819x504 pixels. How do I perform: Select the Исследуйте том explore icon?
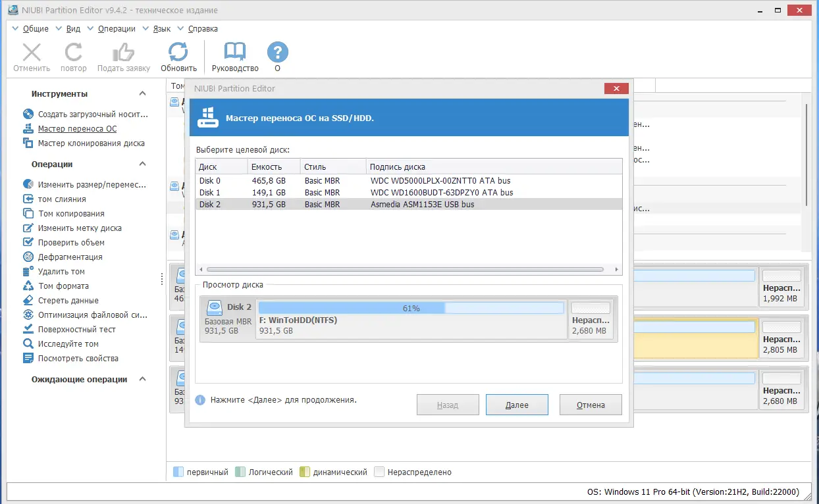click(x=28, y=344)
